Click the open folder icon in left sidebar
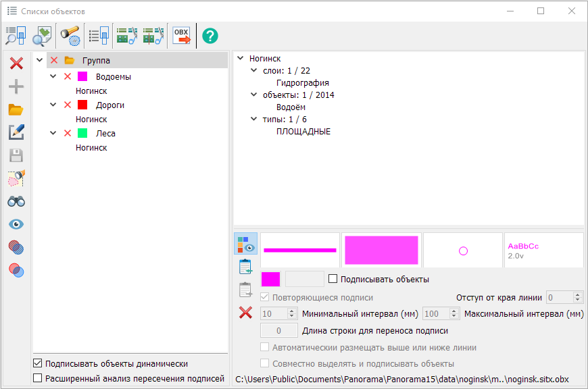This screenshot has width=588, height=389. coord(16,109)
